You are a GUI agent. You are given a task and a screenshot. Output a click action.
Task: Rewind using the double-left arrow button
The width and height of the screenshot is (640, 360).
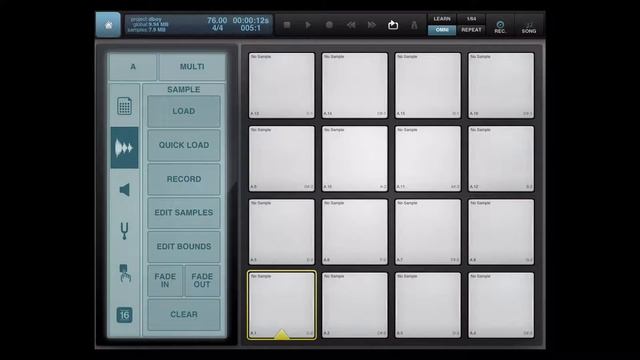[351, 25]
